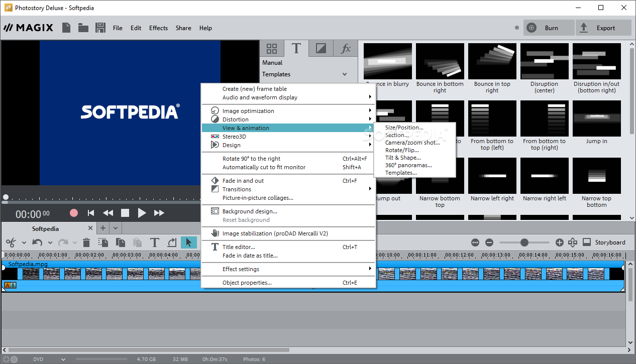
Task: Click the Burn button
Action: (x=549, y=28)
